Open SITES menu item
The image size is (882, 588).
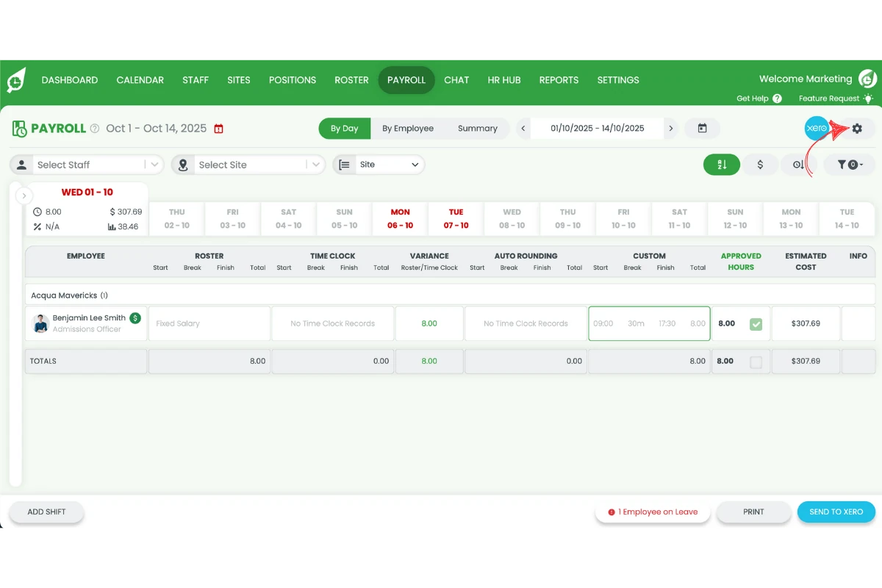pos(239,80)
